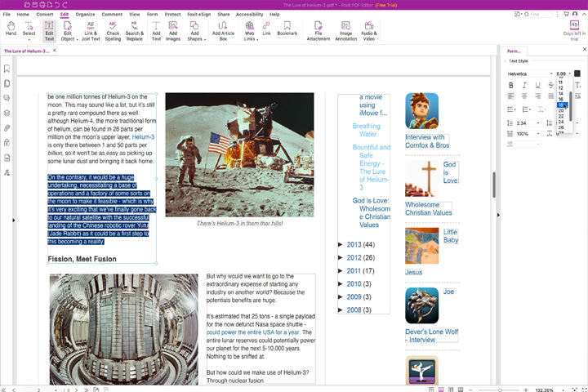588x392 pixels.
Task: Expand the 2013 (44) archive
Action: click(340, 244)
